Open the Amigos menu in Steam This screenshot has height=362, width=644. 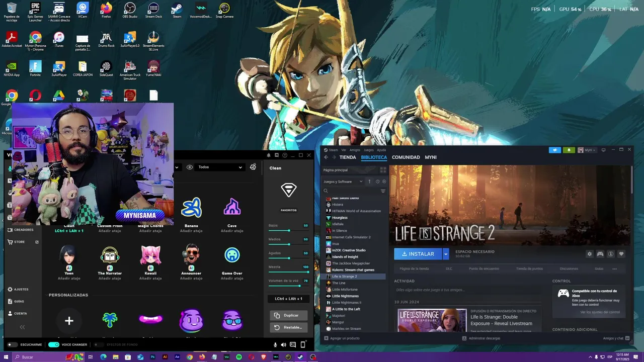tap(355, 150)
